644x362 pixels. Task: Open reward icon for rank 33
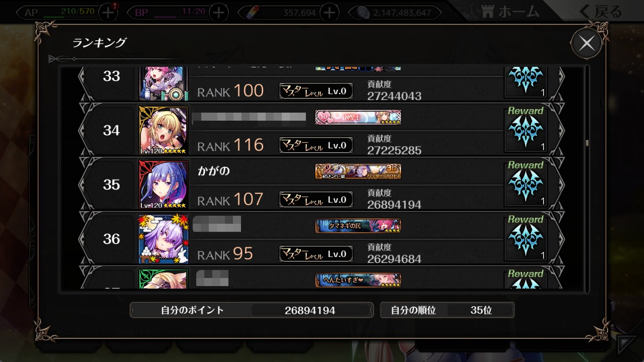pos(525,82)
